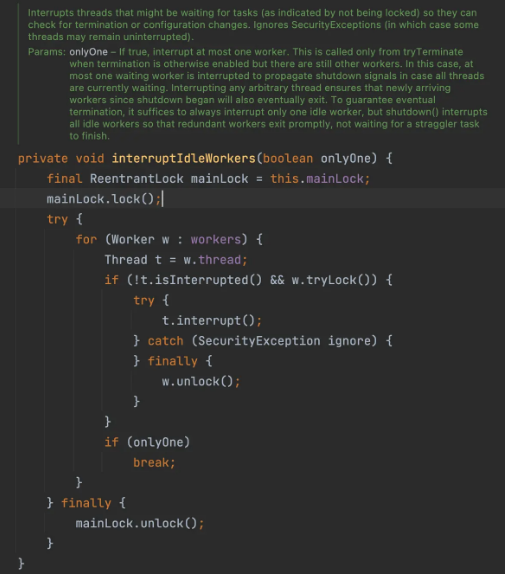Click the boolean keyword in signature

[x=288, y=159]
